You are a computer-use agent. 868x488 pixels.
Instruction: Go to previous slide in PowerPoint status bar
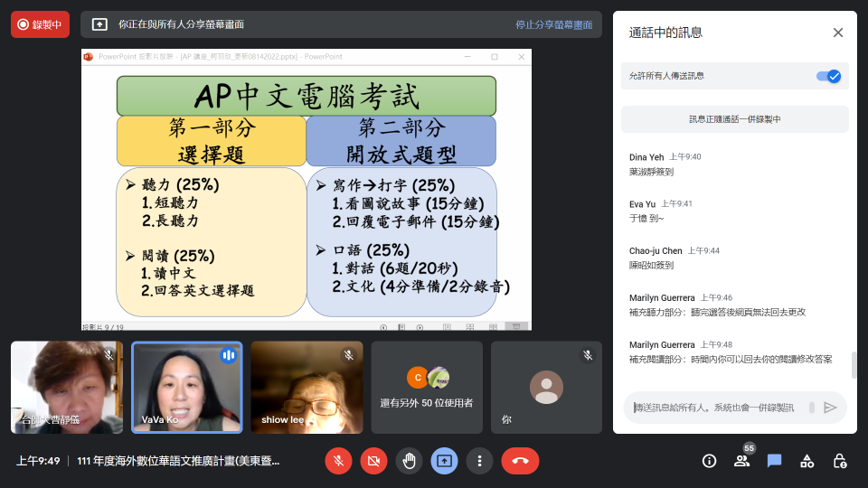pyautogui.click(x=383, y=327)
